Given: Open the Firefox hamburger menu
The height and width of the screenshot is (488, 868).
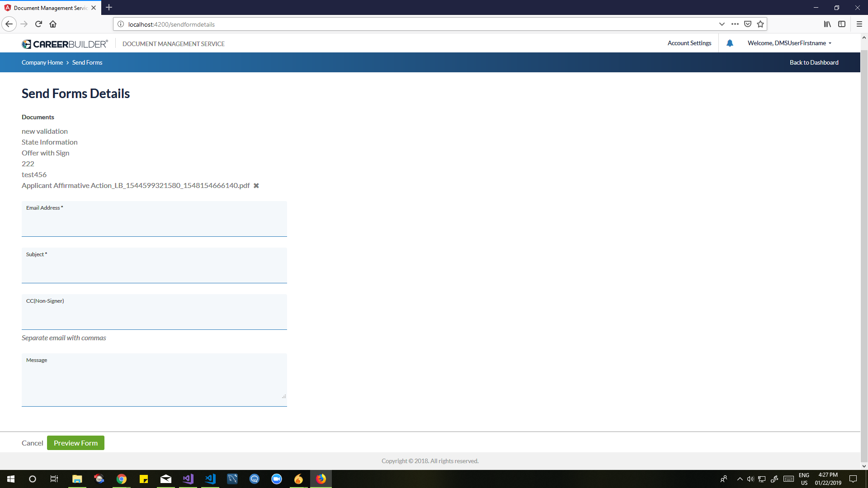Looking at the screenshot, I should click(859, 24).
